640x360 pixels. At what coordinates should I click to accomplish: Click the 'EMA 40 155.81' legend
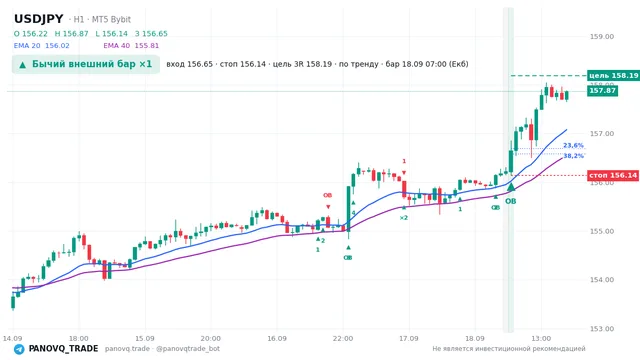coord(131,46)
